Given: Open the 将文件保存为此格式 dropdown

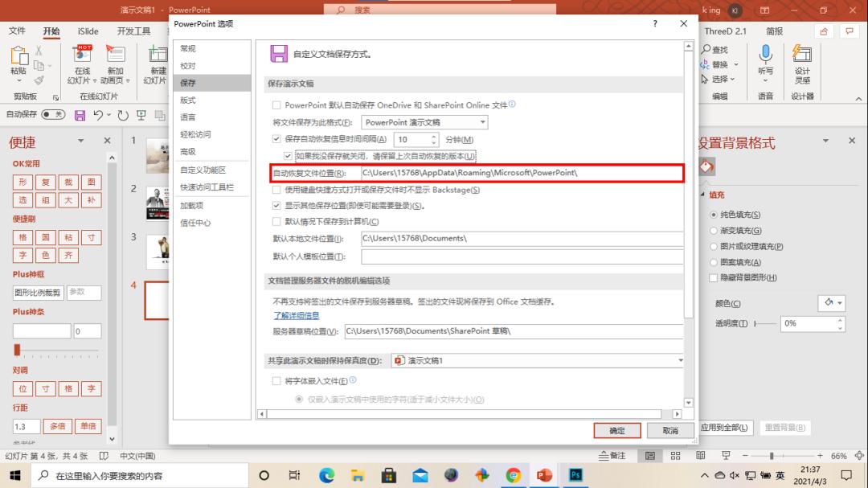Looking at the screenshot, I should click(483, 122).
